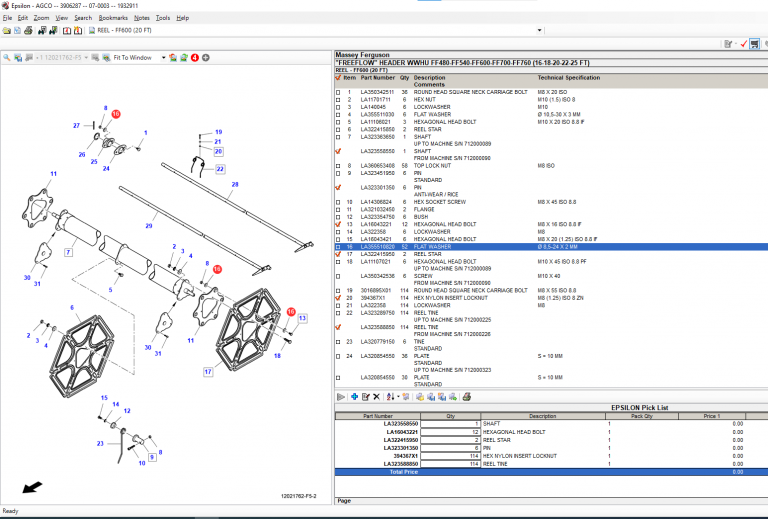Image resolution: width=768 pixels, height=519 pixels.
Task: Expand the REEL - FF600 path dropdown arrow
Action: click(540, 31)
